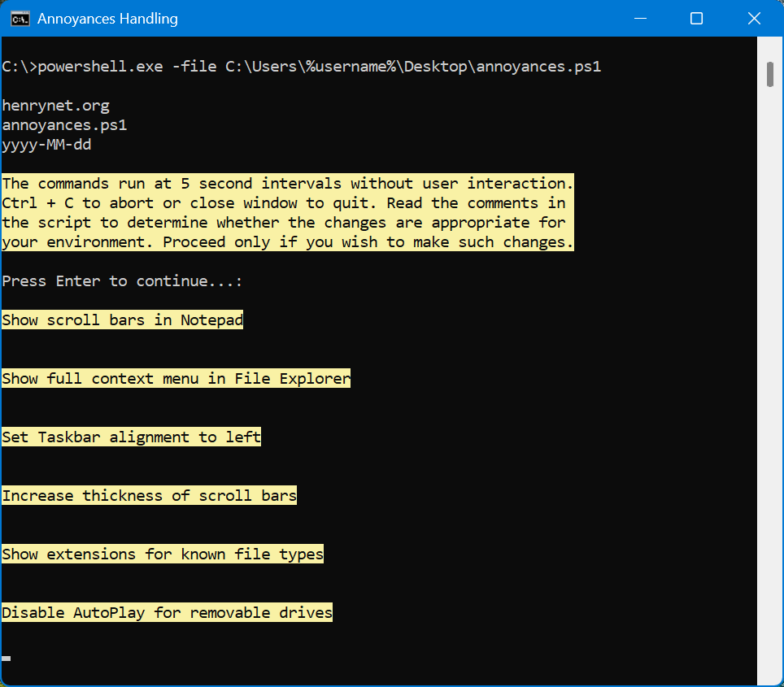The width and height of the screenshot is (784, 687).
Task: Click the henrynet.org output line
Action: click(55, 106)
